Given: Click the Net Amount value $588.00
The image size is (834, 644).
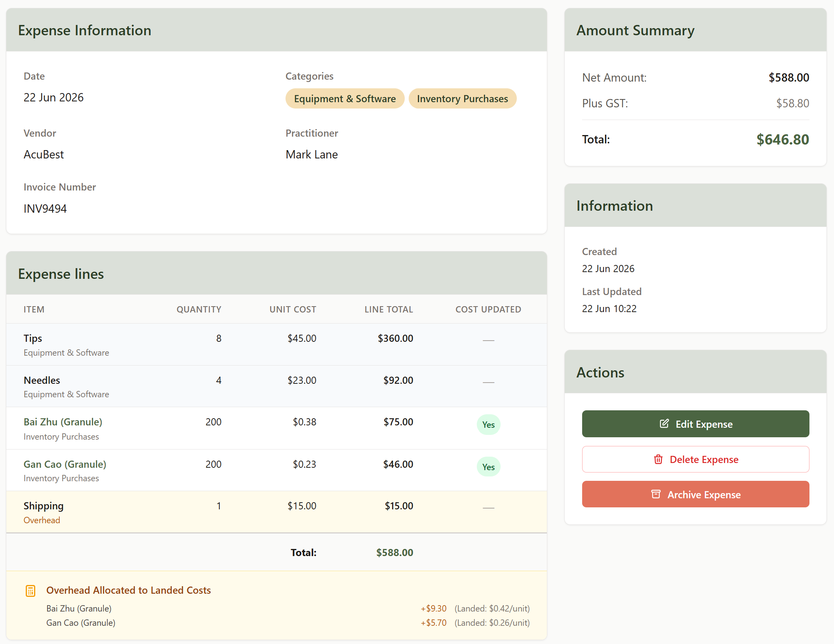Looking at the screenshot, I should [789, 78].
